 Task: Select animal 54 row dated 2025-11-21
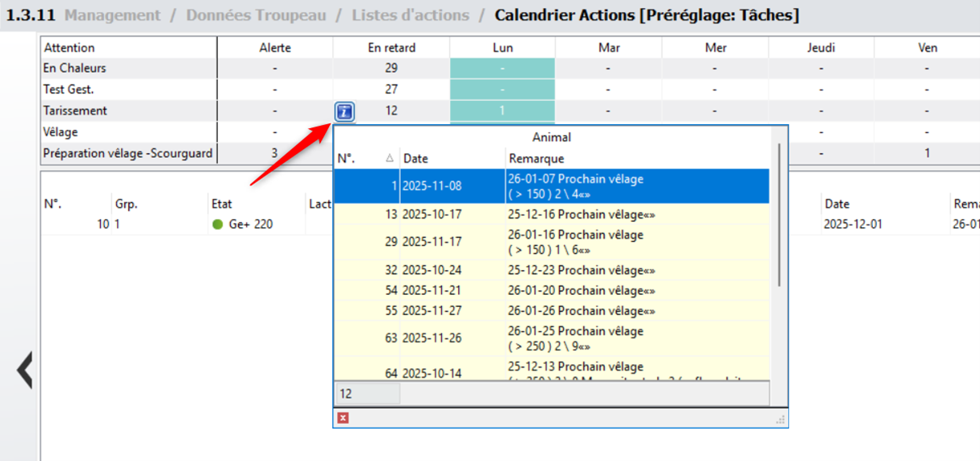(551, 291)
